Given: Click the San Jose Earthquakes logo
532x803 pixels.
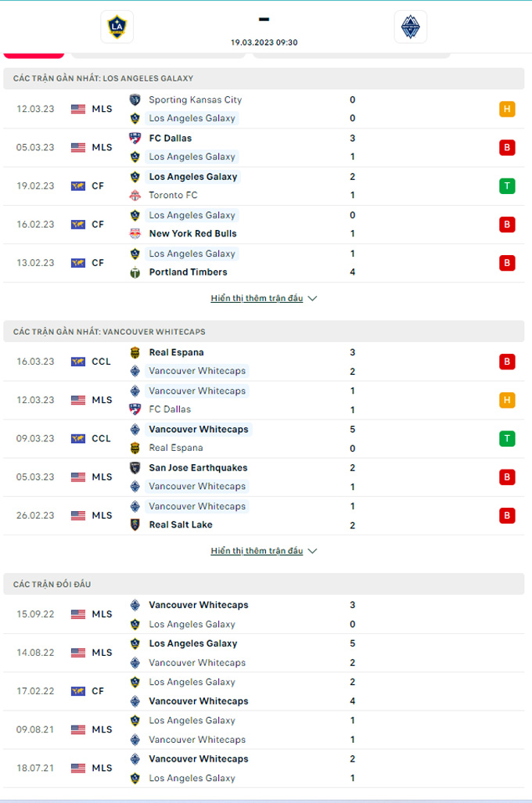Looking at the screenshot, I should (x=135, y=467).
